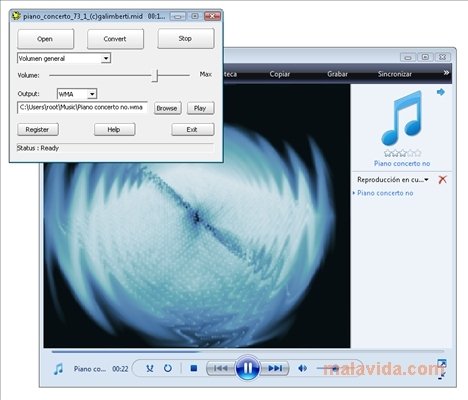Expand the WMA output format dropdown
The height and width of the screenshot is (400, 468).
pos(92,94)
